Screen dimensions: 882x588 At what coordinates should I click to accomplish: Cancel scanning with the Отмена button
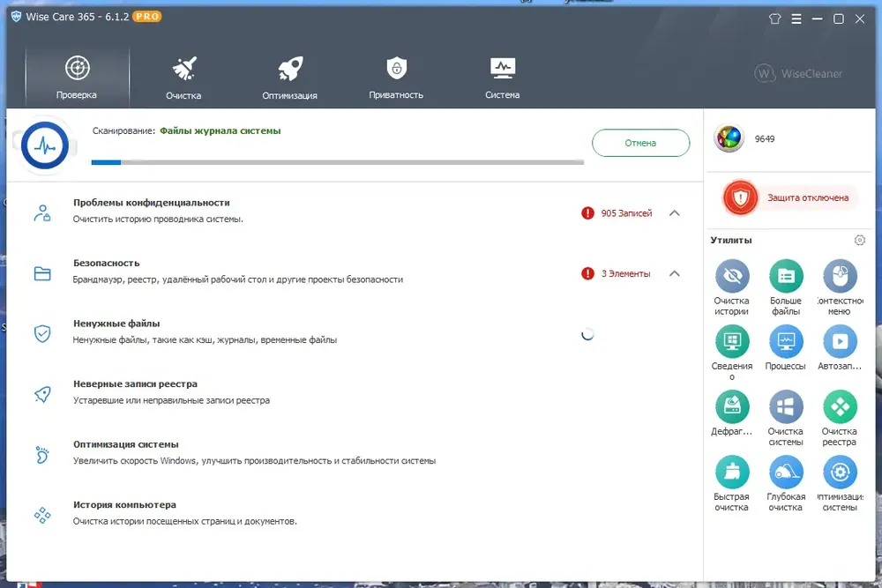(x=640, y=143)
